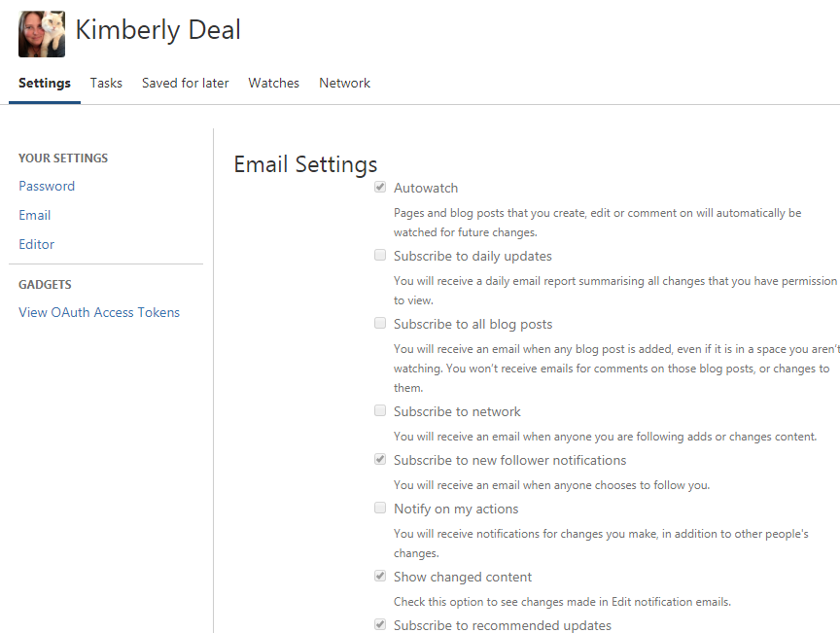The height and width of the screenshot is (633, 840).
Task: Open the Editor settings link
Action: pyautogui.click(x=36, y=244)
